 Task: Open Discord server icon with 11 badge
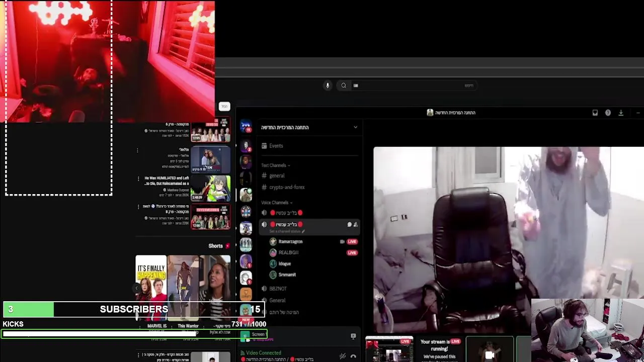click(246, 127)
